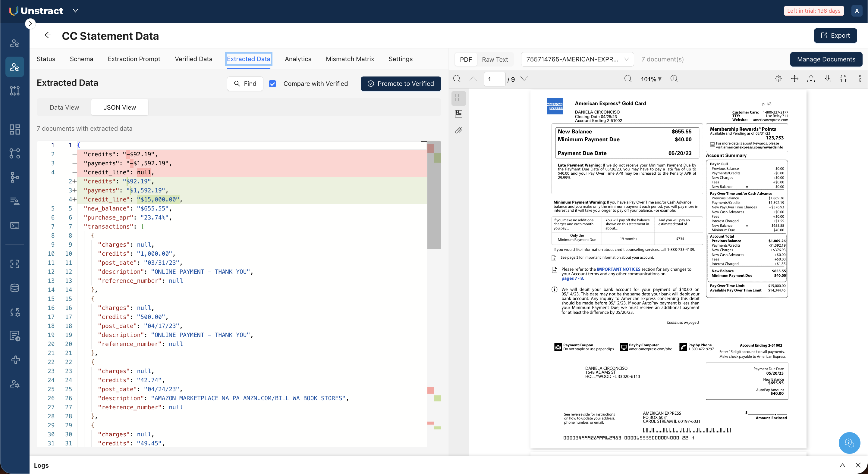Uncheck Compare with Verified checkbox
This screenshot has width=868, height=474.
point(272,84)
